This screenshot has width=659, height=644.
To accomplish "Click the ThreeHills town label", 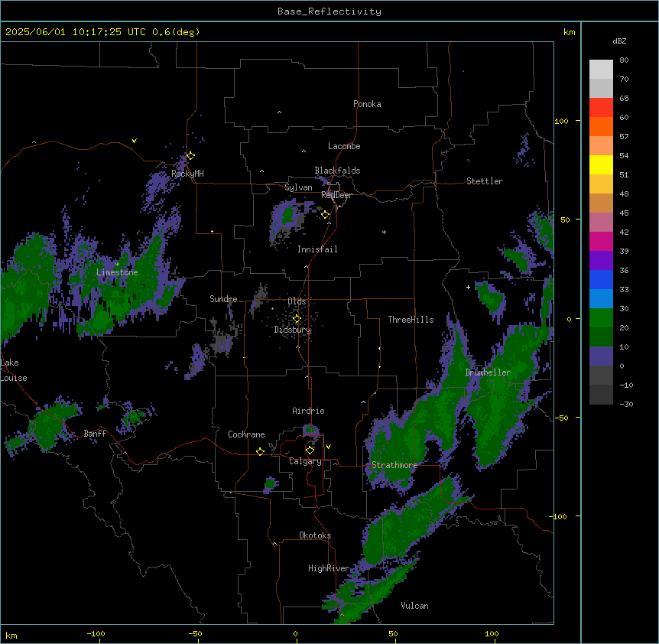I will (x=411, y=320).
